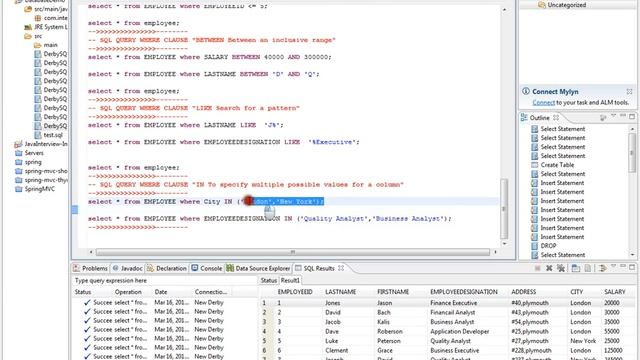Dismiss the Connect Mylyn panel
This screenshot has width=640, height=360.
click(x=629, y=91)
